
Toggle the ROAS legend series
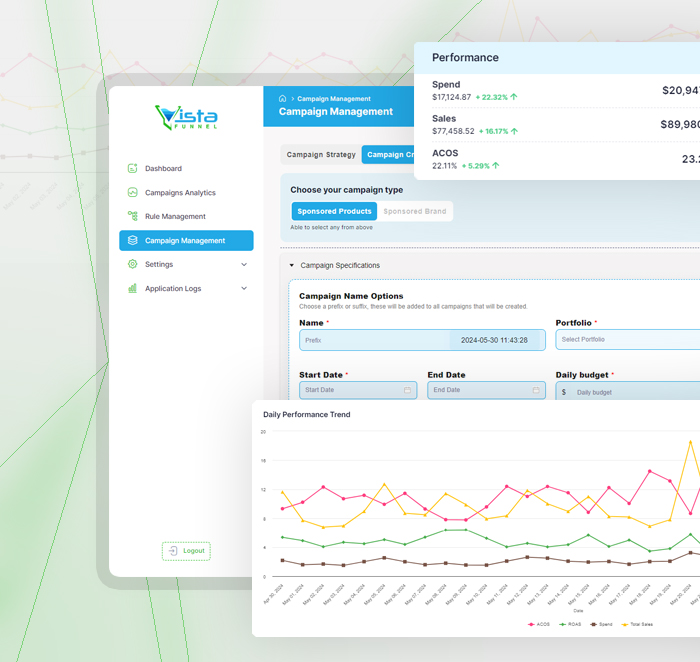tap(570, 624)
